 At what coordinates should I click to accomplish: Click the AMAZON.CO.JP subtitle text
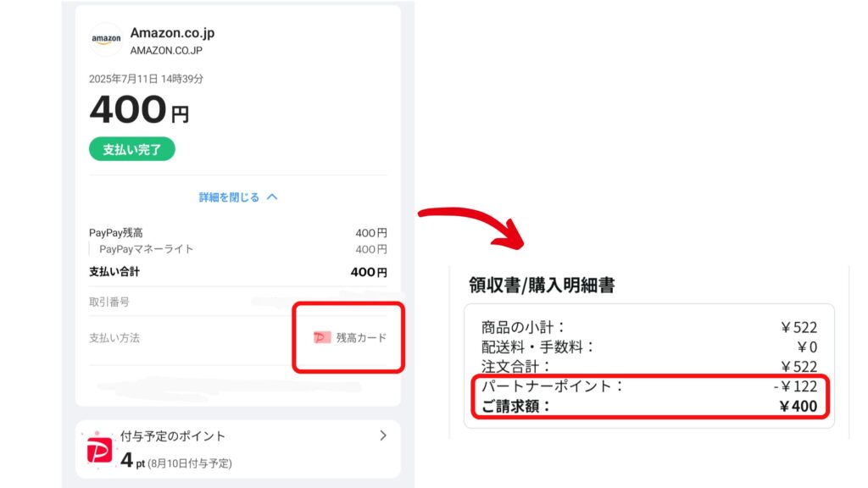(x=166, y=50)
